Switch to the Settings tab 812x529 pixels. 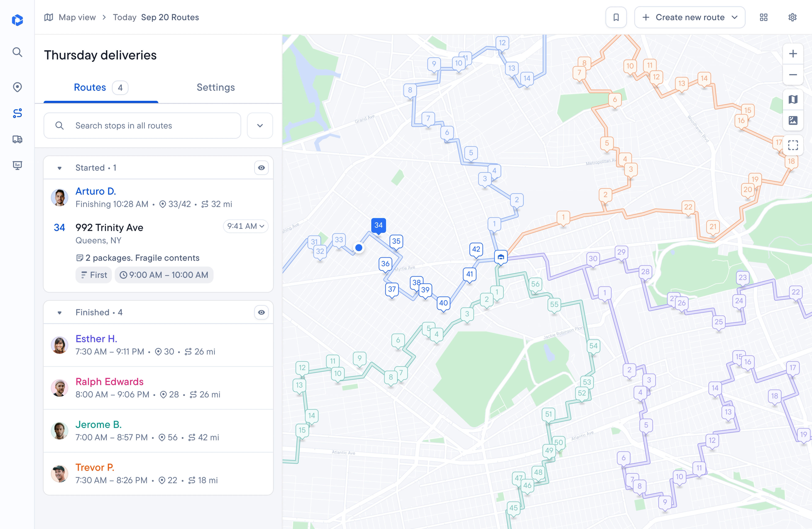pyautogui.click(x=216, y=87)
